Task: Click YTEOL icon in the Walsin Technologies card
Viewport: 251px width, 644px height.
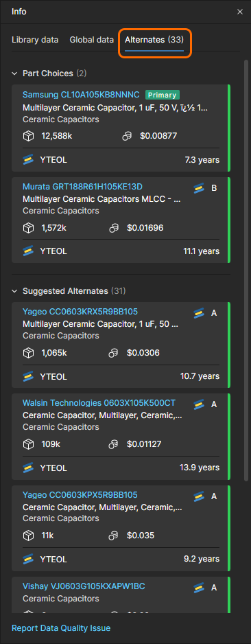Action: (x=28, y=468)
